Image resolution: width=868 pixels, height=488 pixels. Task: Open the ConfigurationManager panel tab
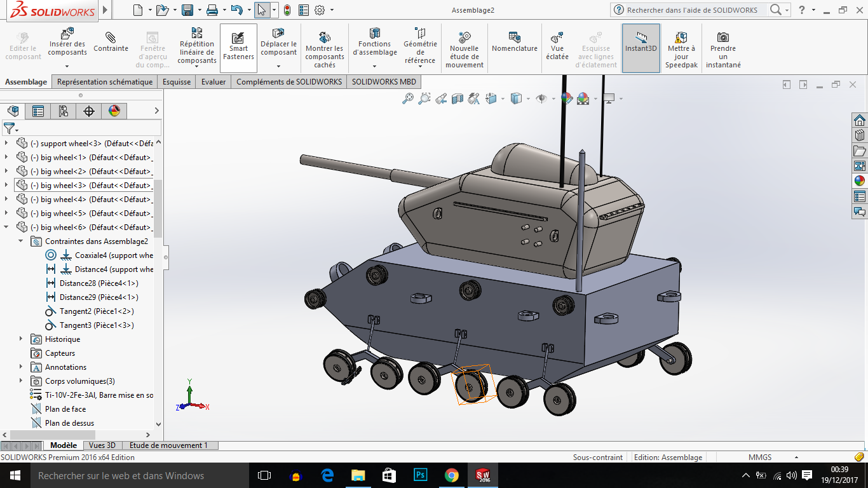(x=64, y=111)
